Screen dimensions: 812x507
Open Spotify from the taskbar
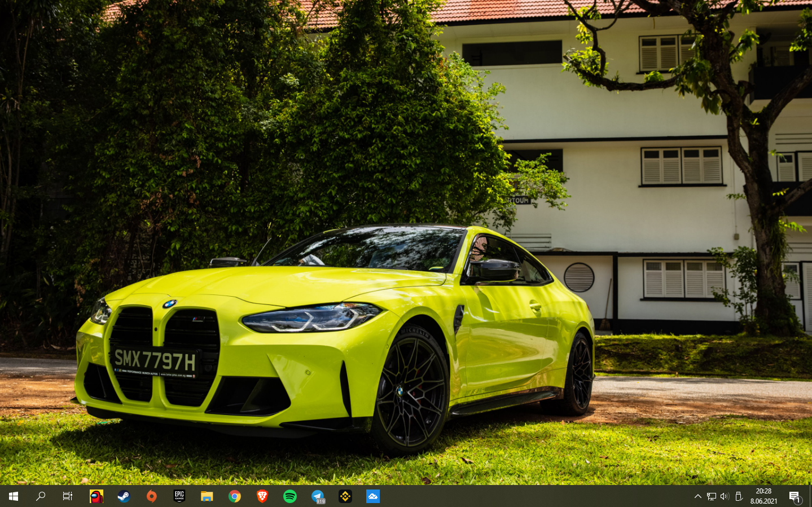click(289, 496)
